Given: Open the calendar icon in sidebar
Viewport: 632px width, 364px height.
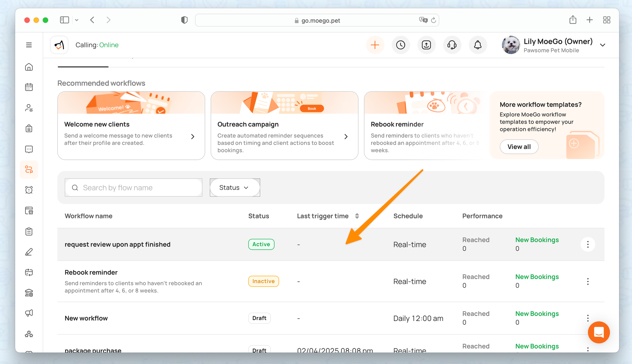Looking at the screenshot, I should (x=29, y=87).
